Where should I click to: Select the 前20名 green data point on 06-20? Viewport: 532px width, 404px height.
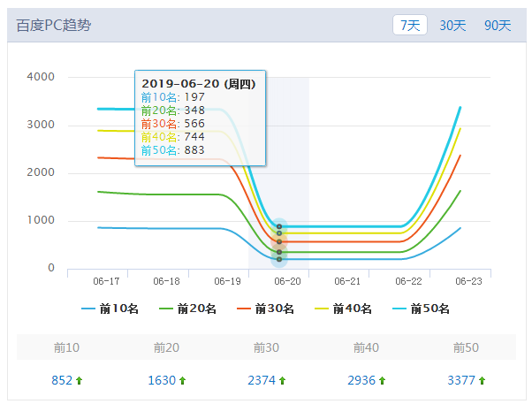[279, 252]
